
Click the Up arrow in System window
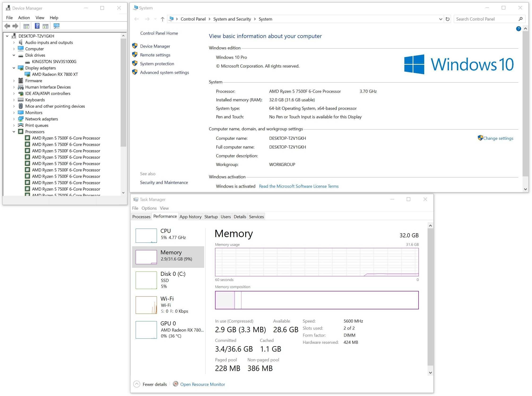pos(163,19)
